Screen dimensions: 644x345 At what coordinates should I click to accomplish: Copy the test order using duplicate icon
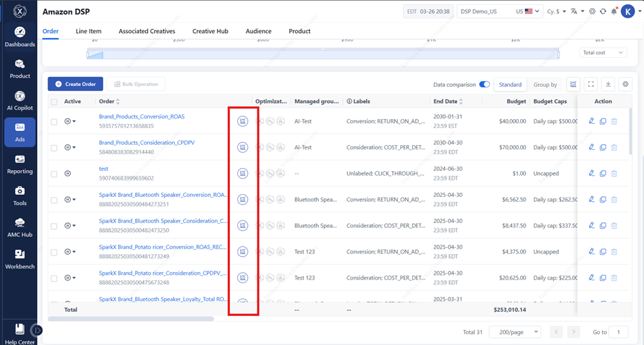tap(603, 174)
